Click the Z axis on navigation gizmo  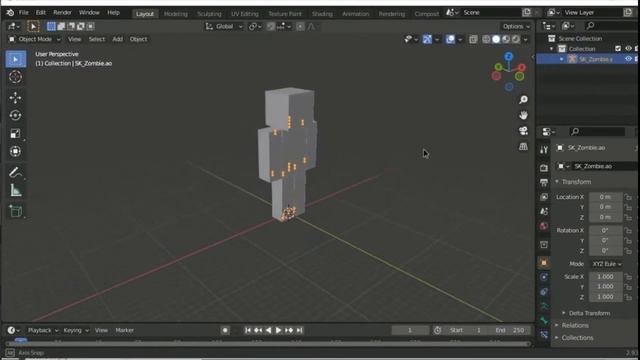509,56
